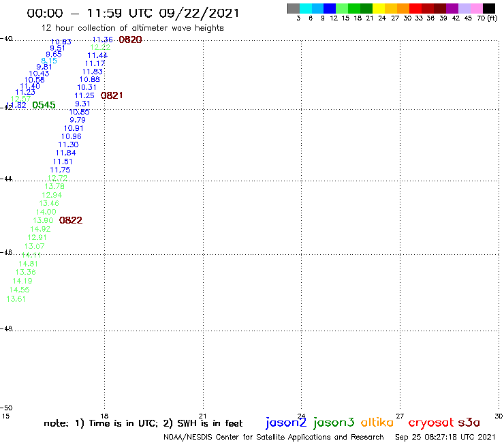Click the 0821 pass time marker

click(x=112, y=95)
